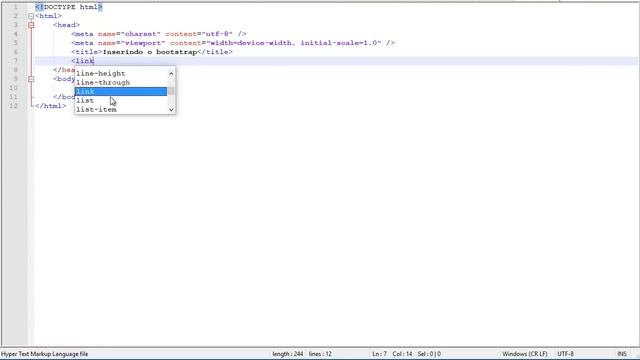Click line number 5 in margin

point(16,43)
